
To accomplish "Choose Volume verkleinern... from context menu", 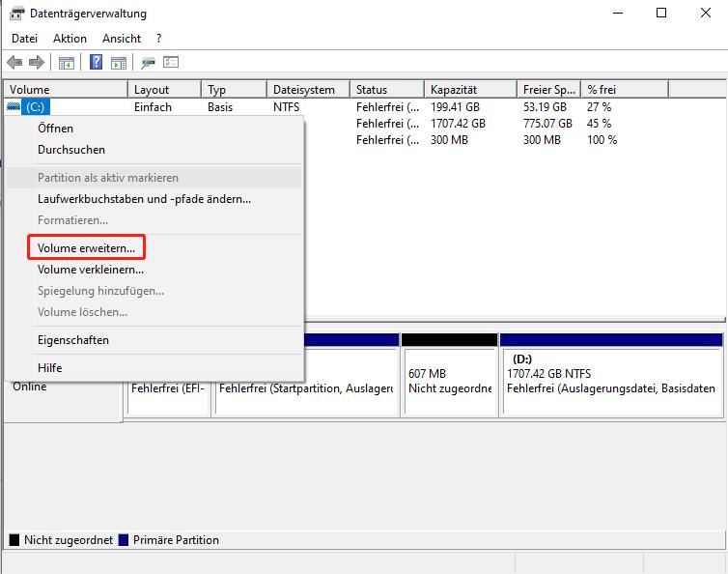I will pyautogui.click(x=154, y=270).
